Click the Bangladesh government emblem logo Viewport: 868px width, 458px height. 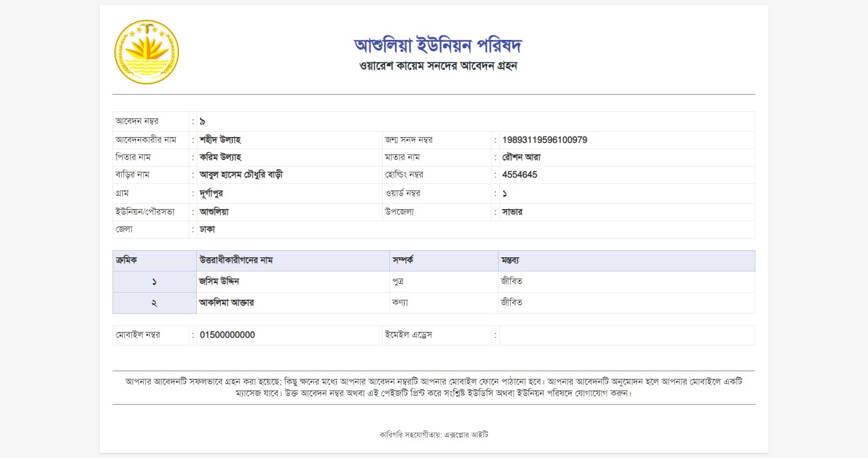[x=147, y=52]
